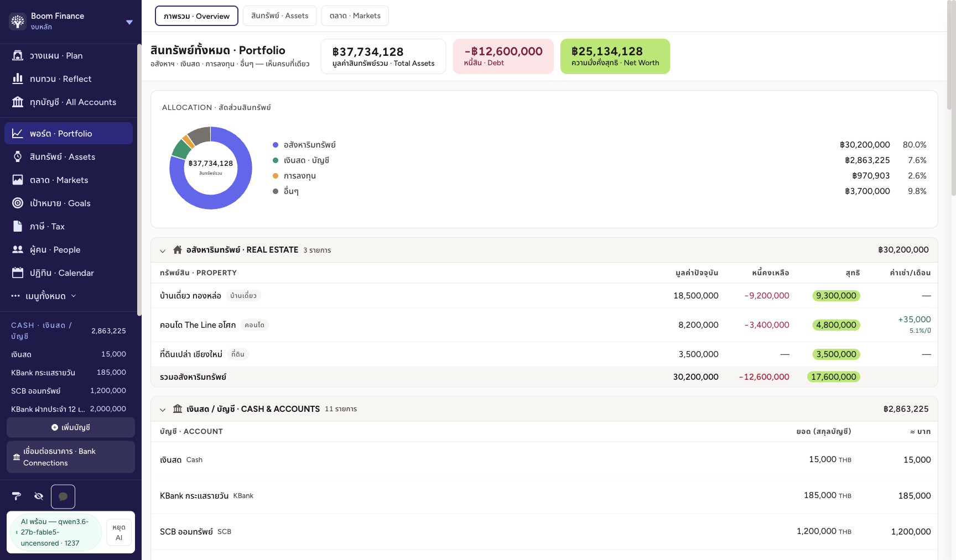Click the 17,600,000 real estate net total
The image size is (956, 560).
834,377
